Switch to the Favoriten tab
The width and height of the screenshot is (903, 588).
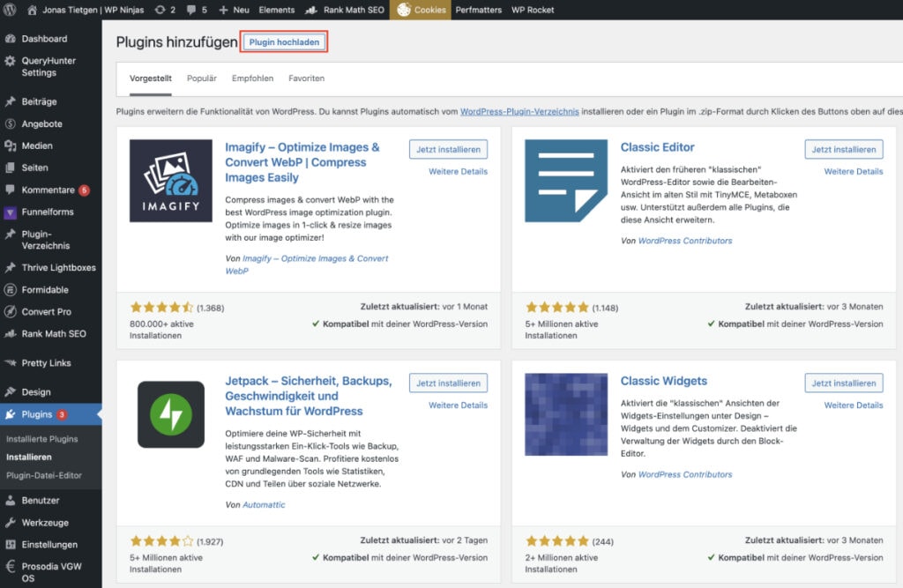pyautogui.click(x=306, y=78)
